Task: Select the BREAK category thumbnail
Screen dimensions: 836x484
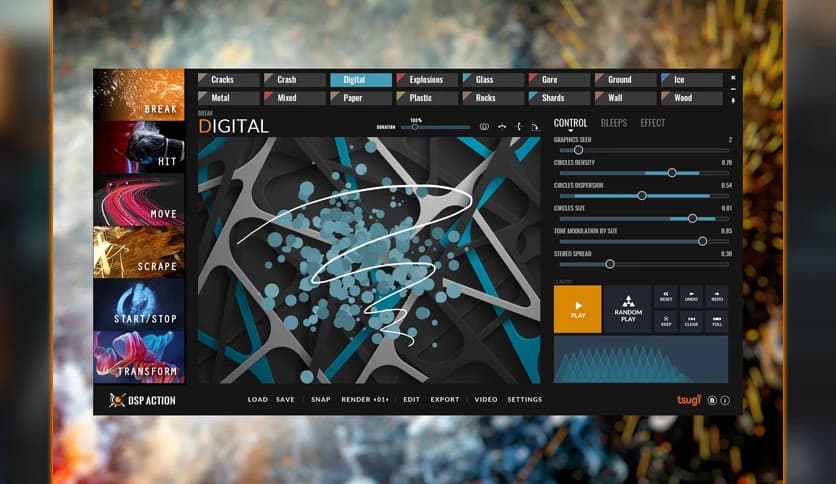Action: (x=139, y=94)
